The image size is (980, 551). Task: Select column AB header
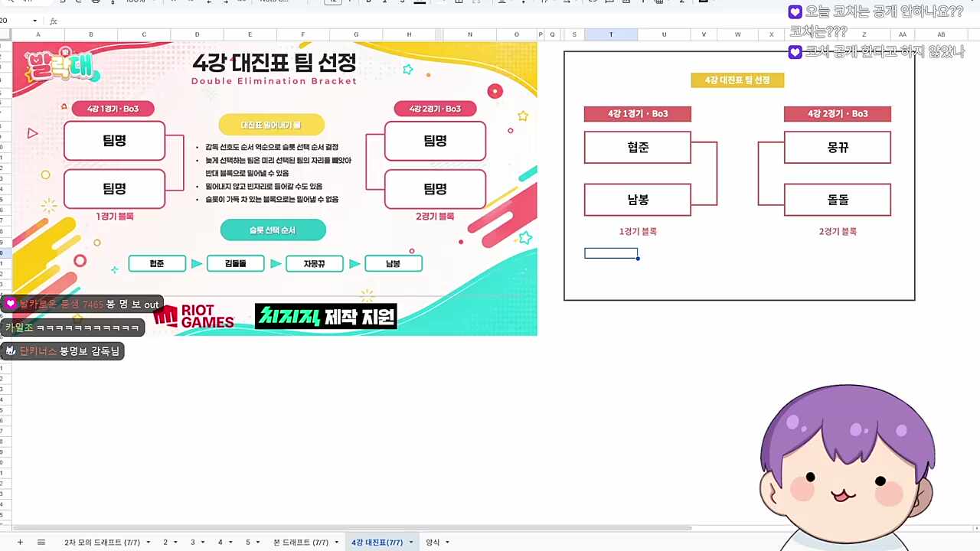pyautogui.click(x=941, y=34)
